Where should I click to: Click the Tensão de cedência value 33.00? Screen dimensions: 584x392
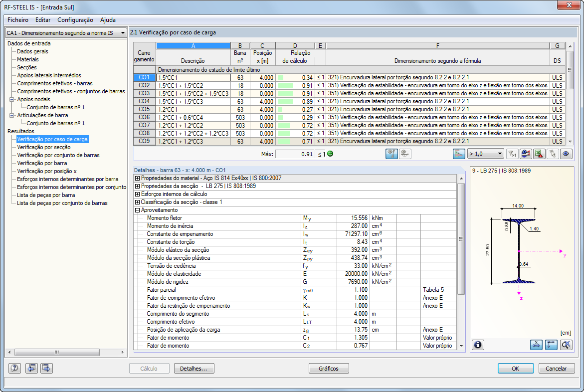(x=353, y=266)
